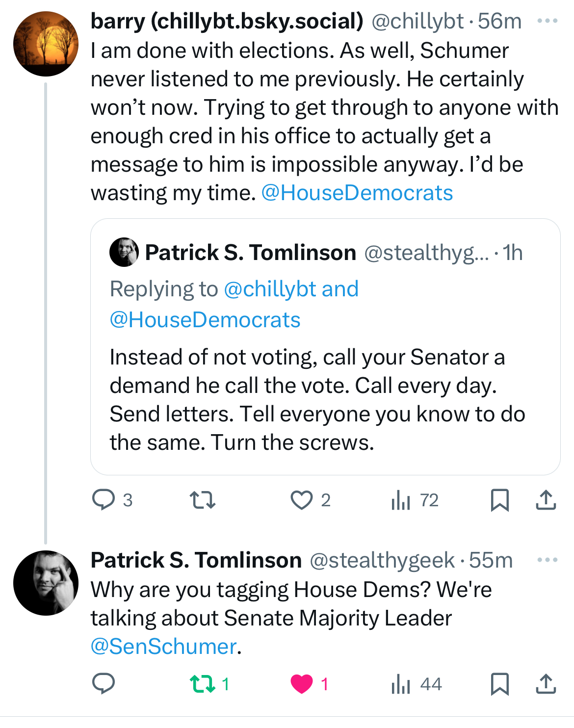Open more options on barry's post

click(x=548, y=21)
